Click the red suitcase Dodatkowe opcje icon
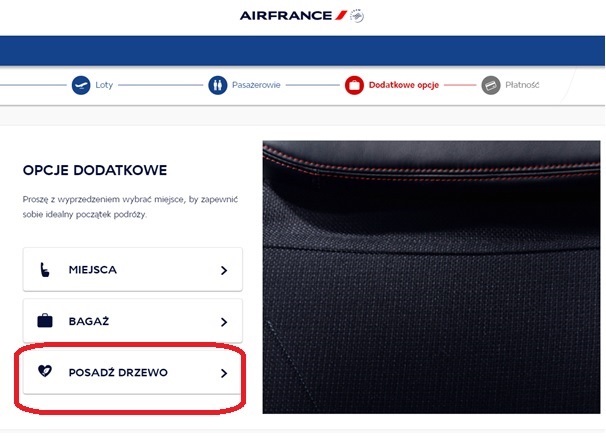Viewport: 606px width, 438px height. 354,85
